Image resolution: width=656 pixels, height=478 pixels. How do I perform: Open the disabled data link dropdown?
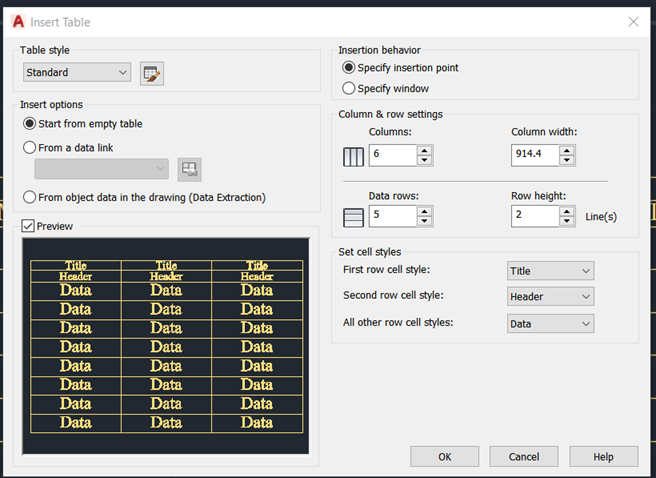[102, 169]
